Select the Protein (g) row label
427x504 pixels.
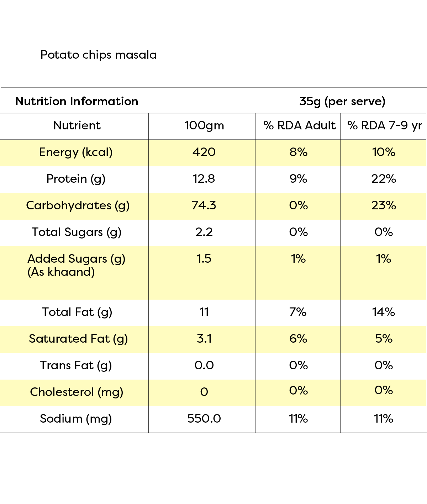click(76, 179)
